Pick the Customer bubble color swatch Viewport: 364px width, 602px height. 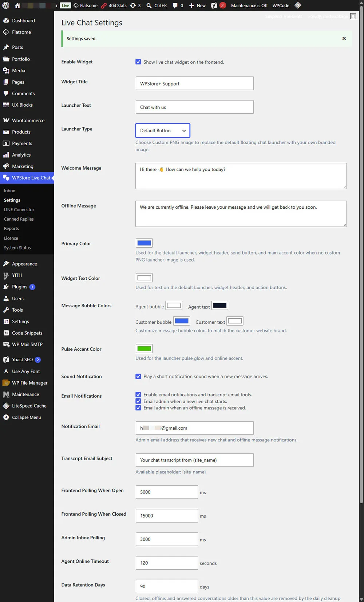(x=182, y=321)
